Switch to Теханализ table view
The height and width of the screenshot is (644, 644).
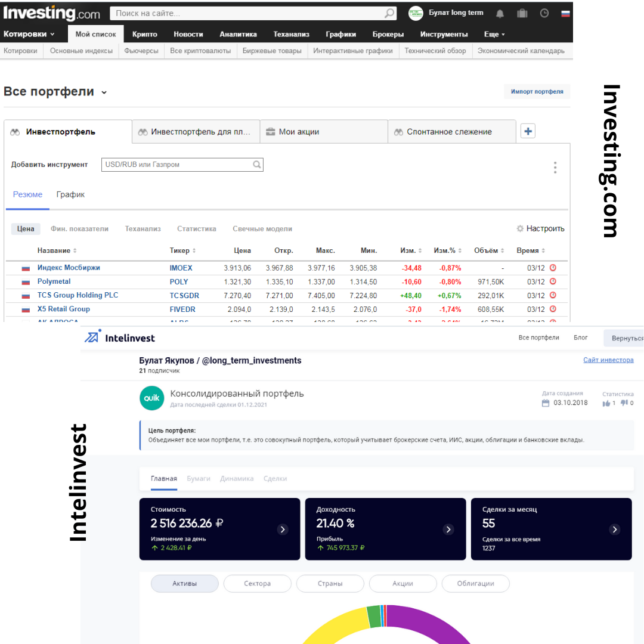[x=143, y=229]
